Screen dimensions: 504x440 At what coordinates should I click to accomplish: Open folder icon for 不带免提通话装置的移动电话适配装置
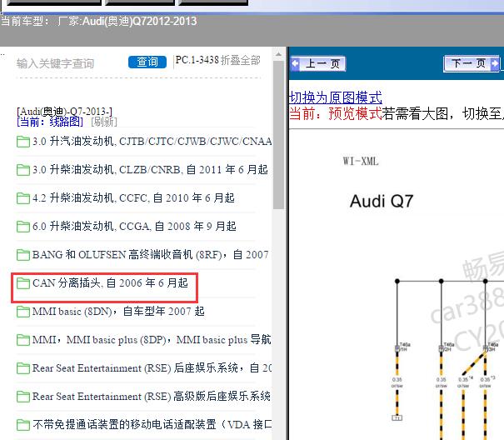[23, 424]
